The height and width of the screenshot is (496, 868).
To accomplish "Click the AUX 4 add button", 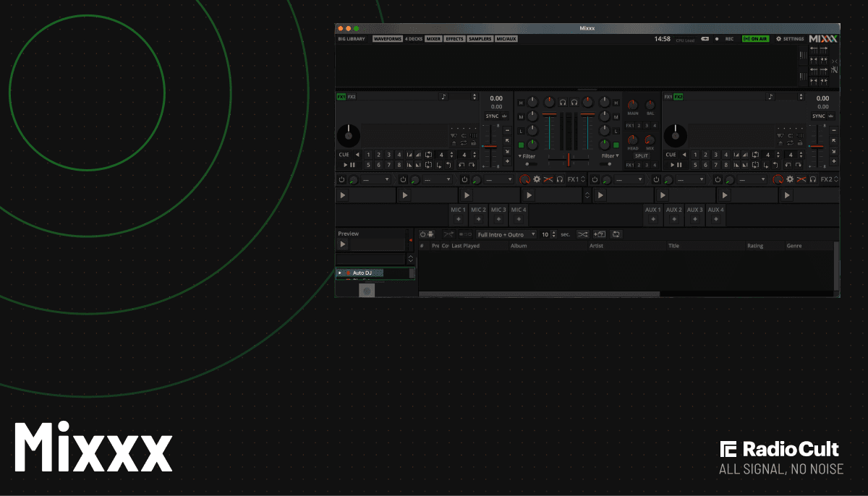I will [715, 219].
